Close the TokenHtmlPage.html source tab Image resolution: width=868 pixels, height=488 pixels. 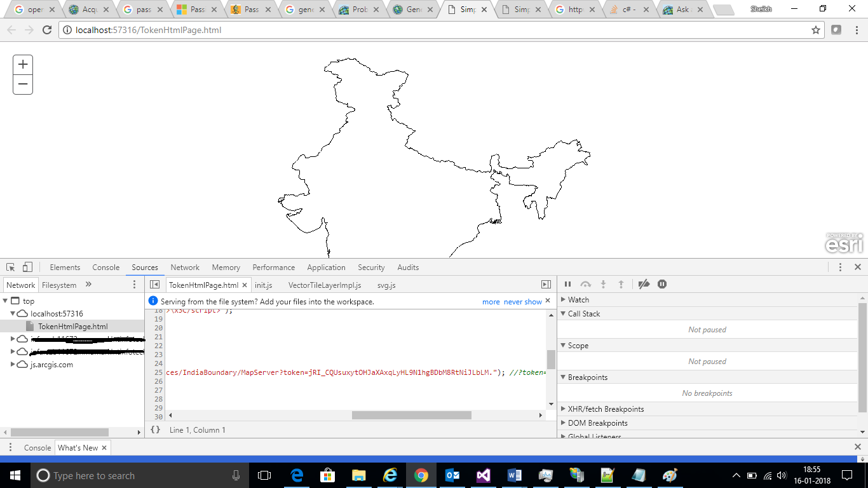point(245,285)
